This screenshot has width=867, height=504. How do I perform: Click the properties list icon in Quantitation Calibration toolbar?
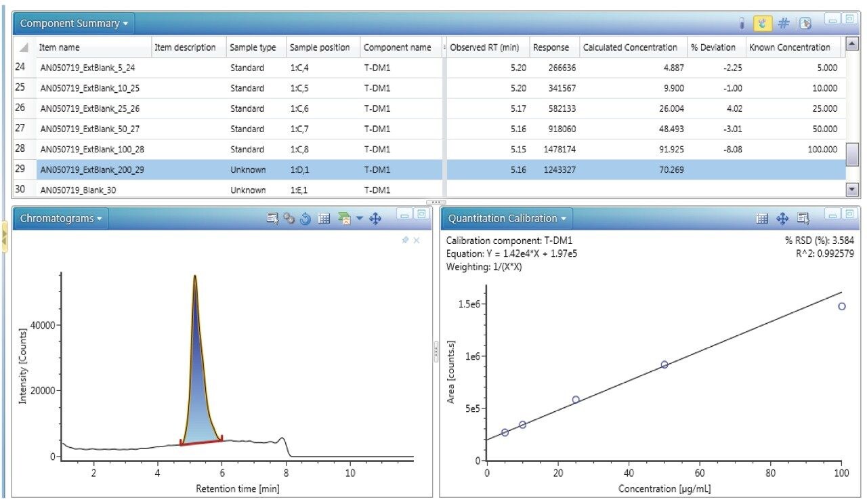tap(803, 218)
